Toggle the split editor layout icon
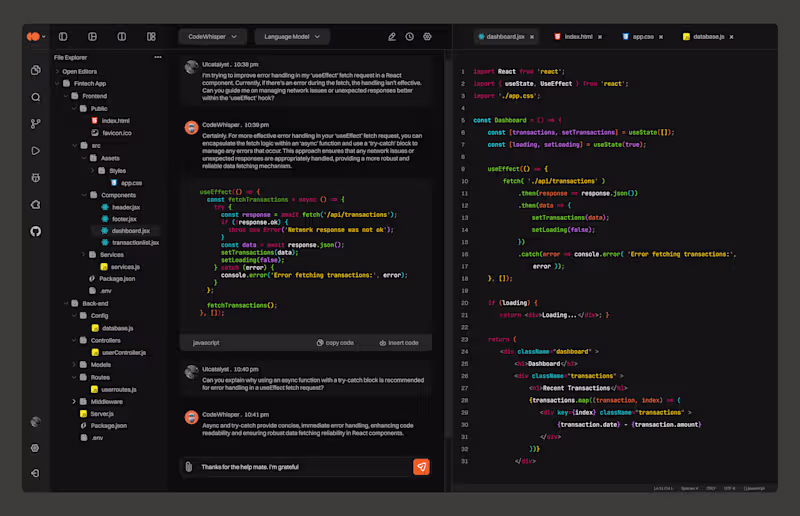 [x=121, y=37]
